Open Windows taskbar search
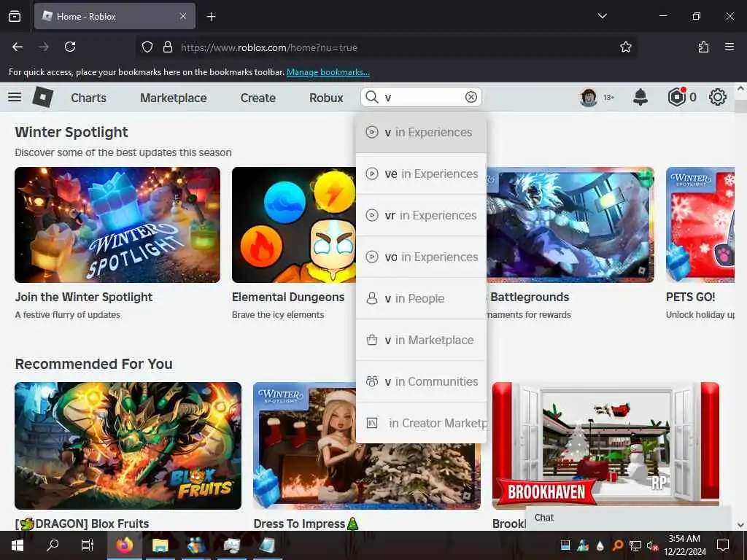Screen dimensions: 747x560 tap(53, 545)
